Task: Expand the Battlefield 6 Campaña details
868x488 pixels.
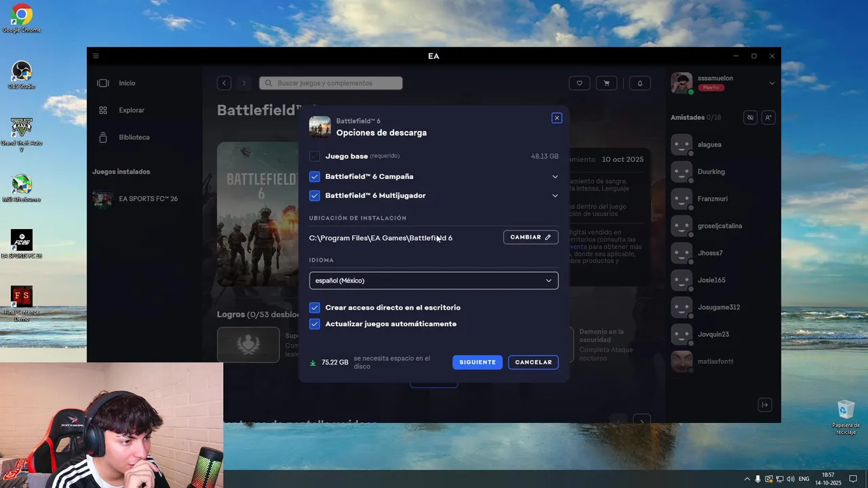Action: (x=555, y=177)
